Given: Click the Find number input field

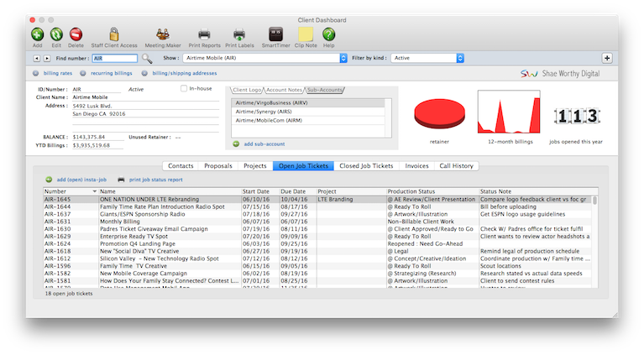Looking at the screenshot, I should (114, 59).
